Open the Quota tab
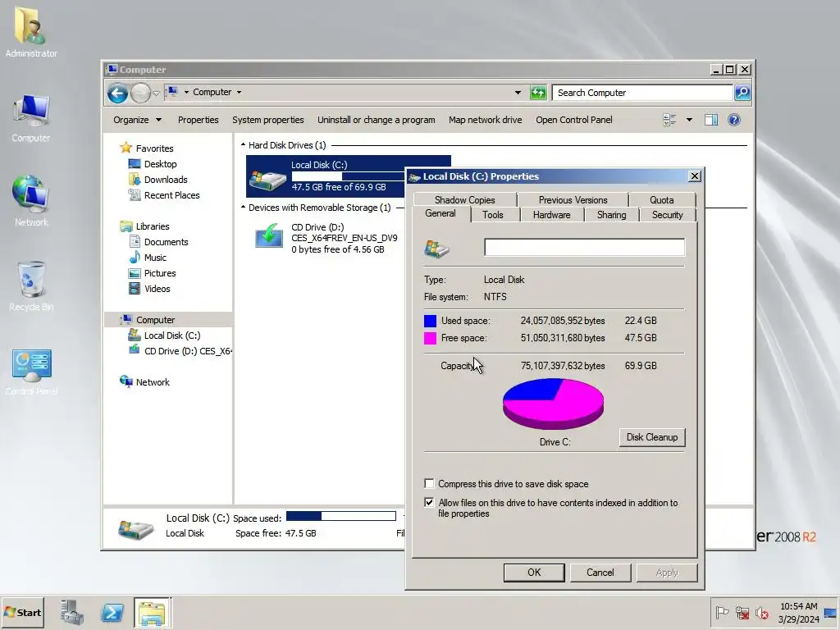Screen dimensions: 840x630 pos(662,200)
